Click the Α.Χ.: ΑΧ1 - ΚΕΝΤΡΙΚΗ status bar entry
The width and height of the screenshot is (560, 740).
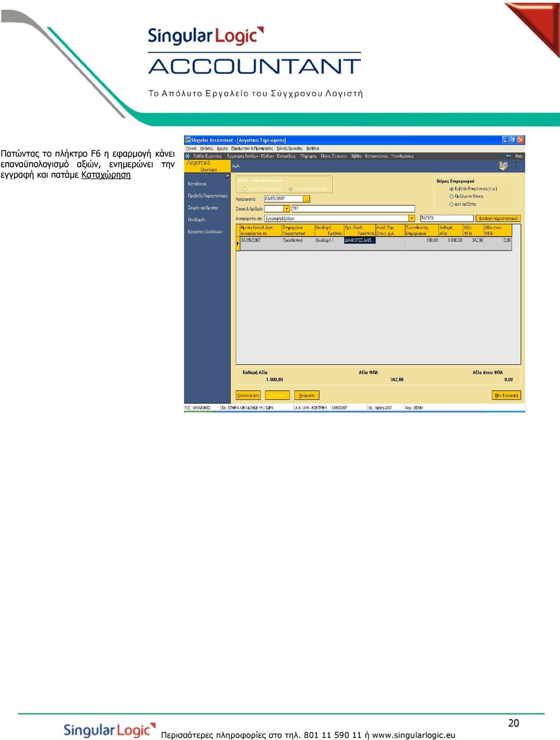[x=311, y=407]
